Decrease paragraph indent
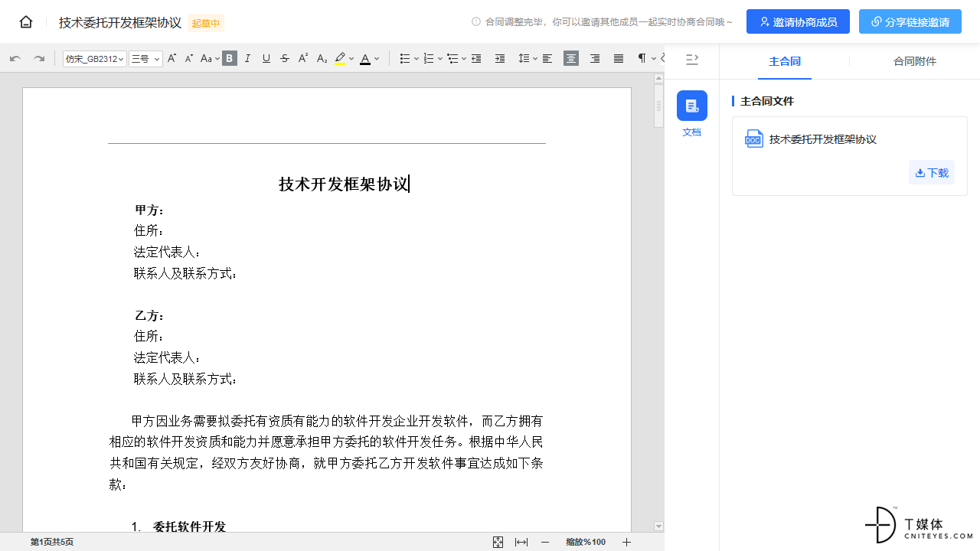 [476, 58]
